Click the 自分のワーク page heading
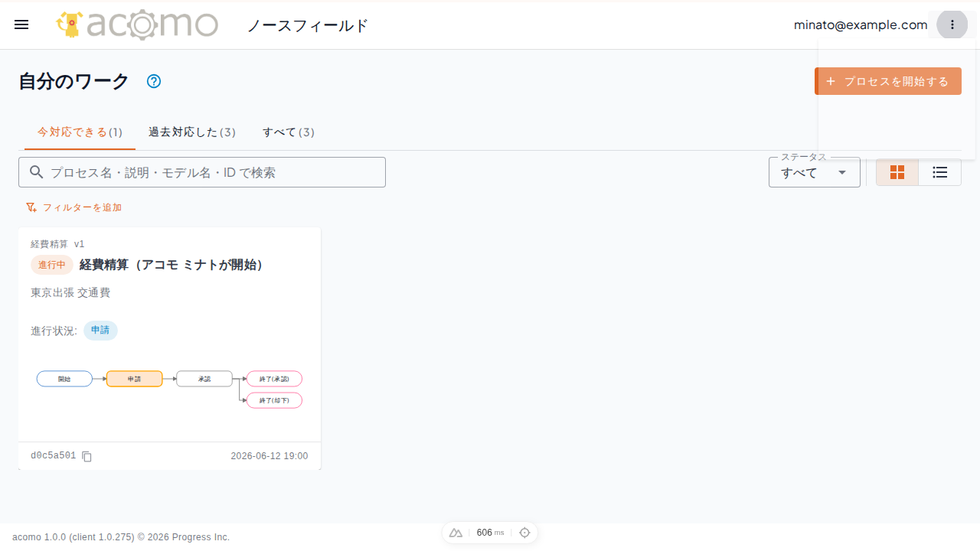Screen dimensions: 980x551 [x=73, y=81]
